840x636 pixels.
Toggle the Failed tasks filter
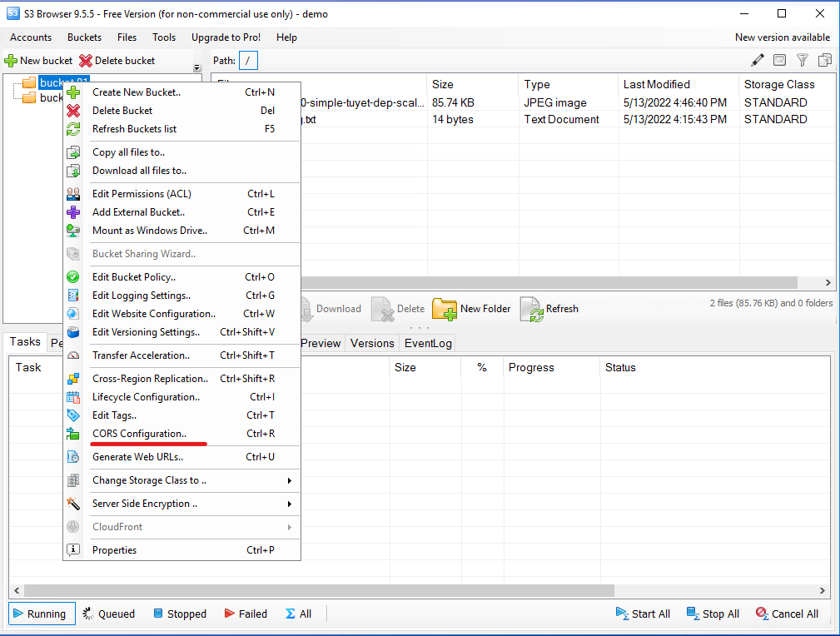click(x=246, y=614)
